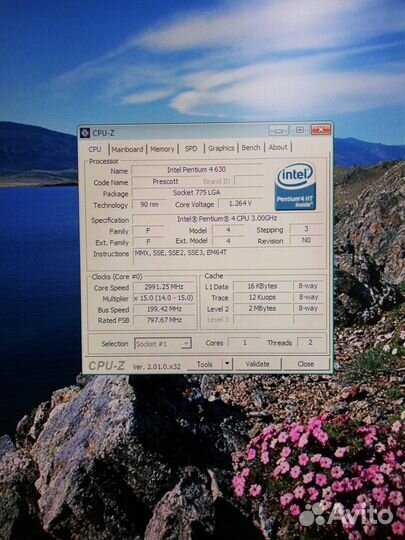This screenshot has width=405, height=540.
Task: Open the Socket #1 selection dropdown
Action: (163, 343)
